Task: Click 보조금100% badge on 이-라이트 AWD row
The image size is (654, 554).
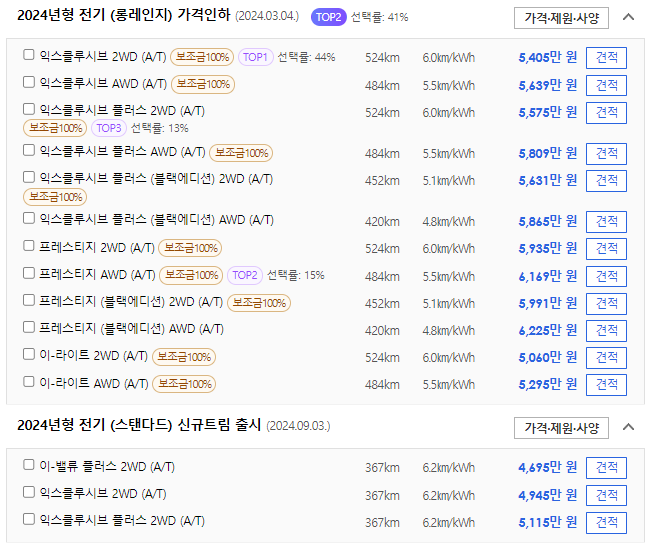Action: 184,384
